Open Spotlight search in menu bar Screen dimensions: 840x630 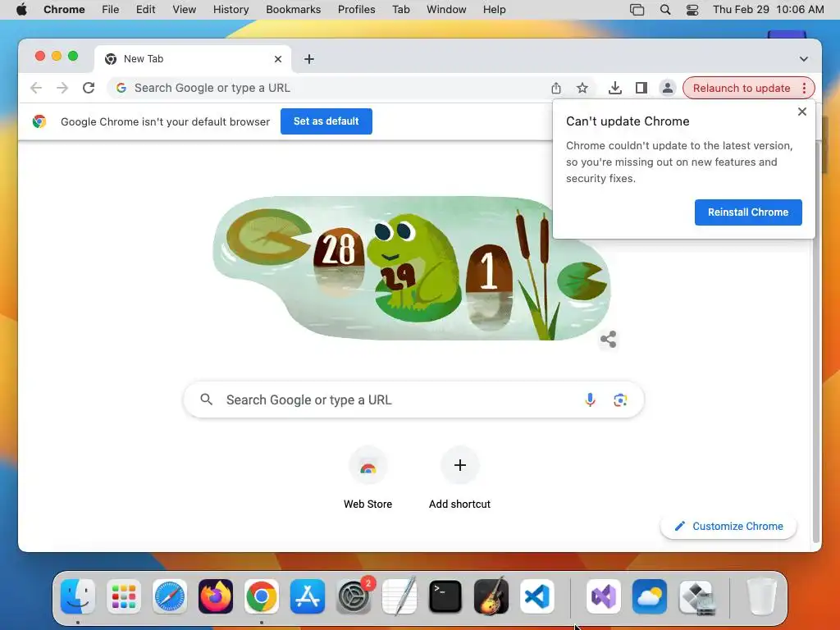(664, 10)
